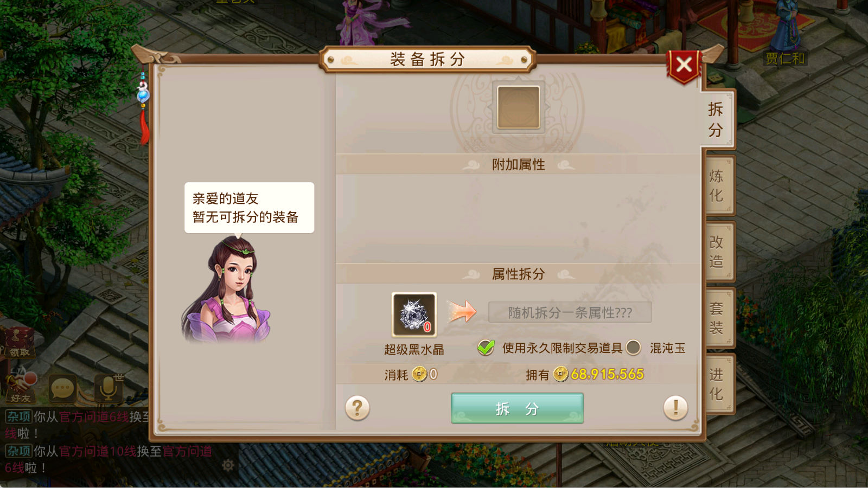The image size is (868, 488).
Task: Click the green 拆分 button
Action: tap(517, 408)
